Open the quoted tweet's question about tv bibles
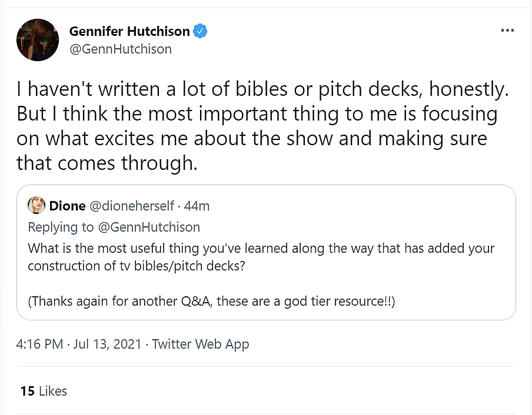The image size is (532, 415). point(261,248)
